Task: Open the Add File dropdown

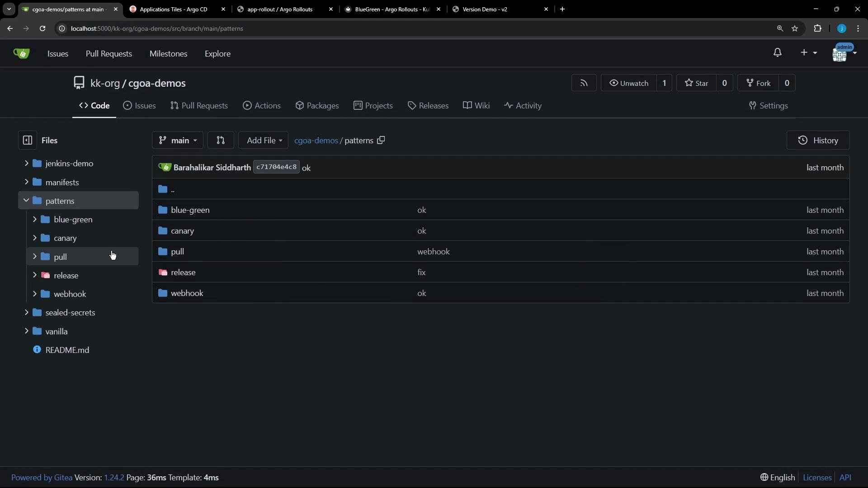Action: click(x=264, y=141)
